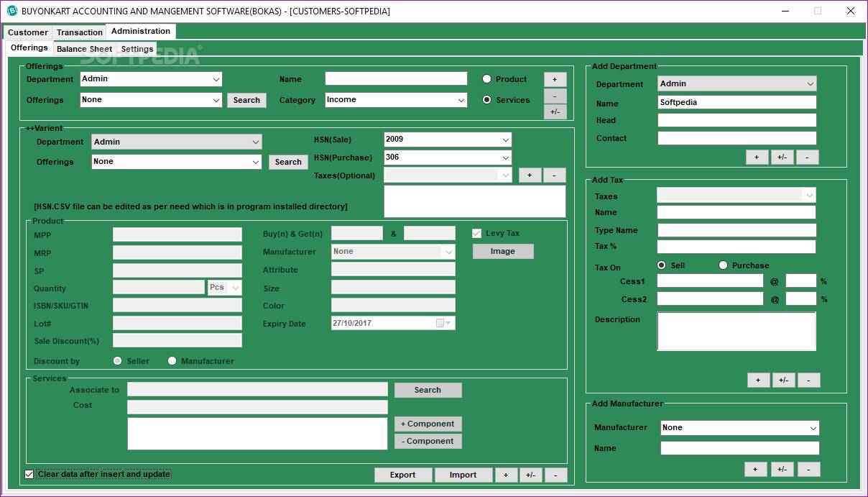The width and height of the screenshot is (868, 497).
Task: Click the + Component button
Action: [x=428, y=424]
